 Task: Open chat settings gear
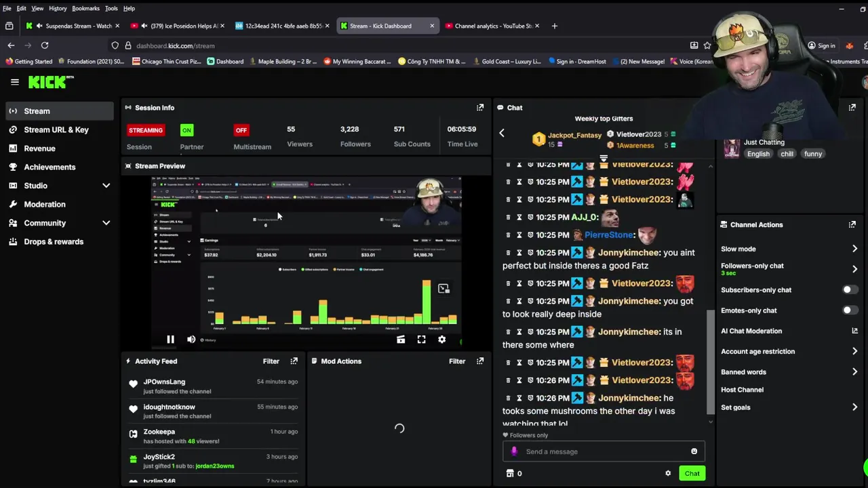[x=668, y=474]
